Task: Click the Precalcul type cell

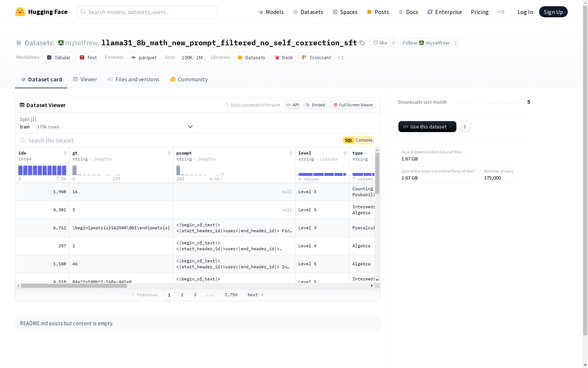Action: (362, 228)
